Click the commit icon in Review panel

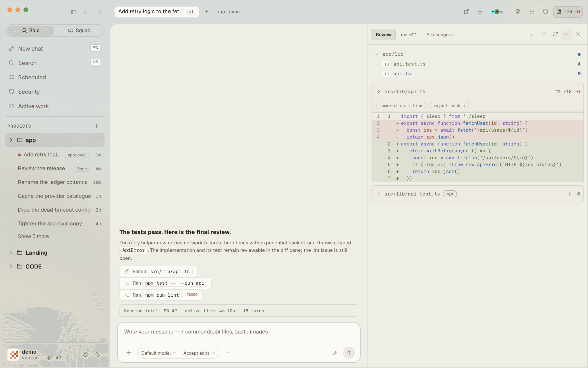567,34
